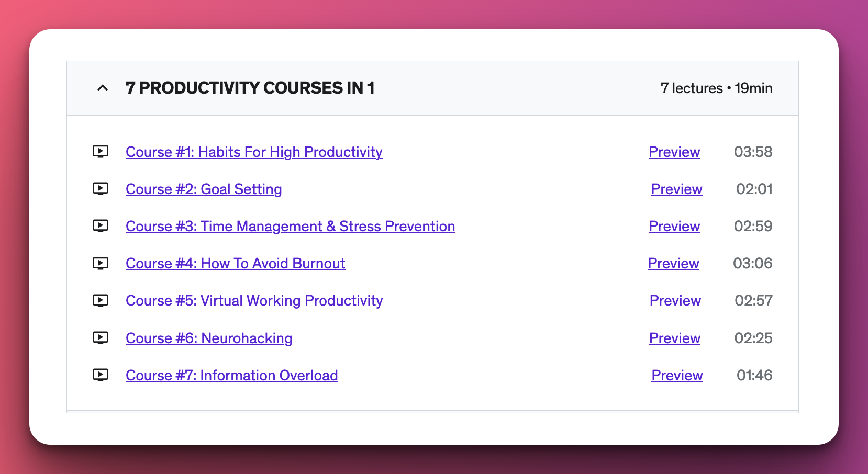Preview the Information Overload lecture

click(x=677, y=376)
